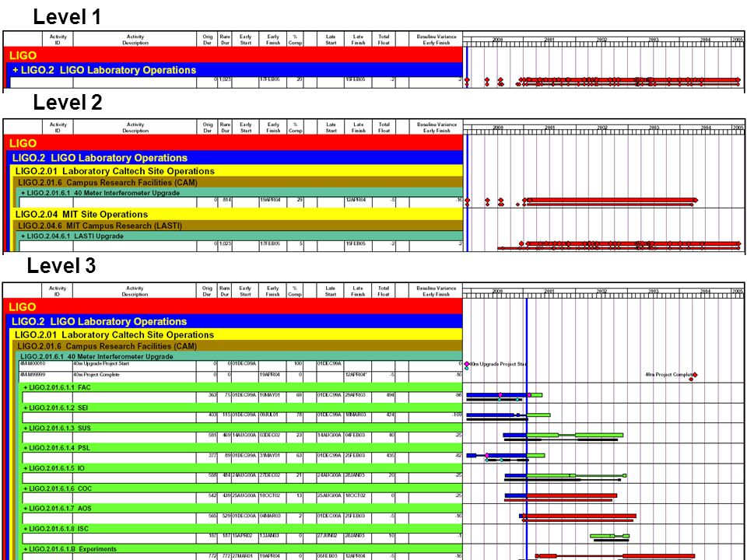Screen dimensions: 747x560
Task: Expand the LIGO.2.01.6.1.5 IO group
Action: click(x=26, y=468)
